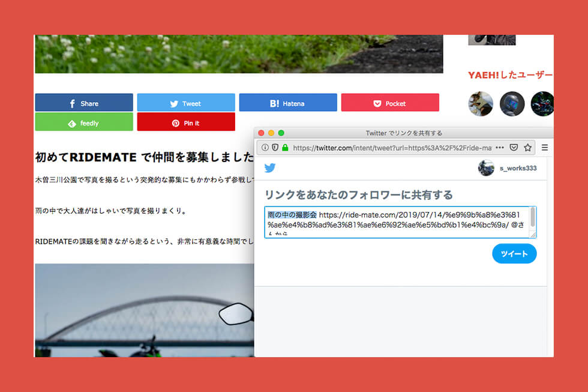Click the text 雨の中で大人達がはしゃいで写真を撮りまくり。
The width and height of the screenshot is (588, 392).
(x=111, y=211)
